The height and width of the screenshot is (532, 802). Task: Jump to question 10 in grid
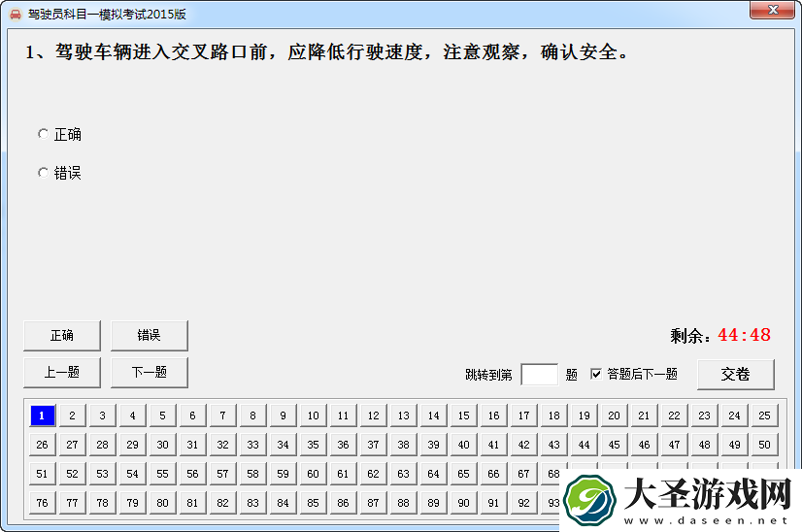coord(313,416)
